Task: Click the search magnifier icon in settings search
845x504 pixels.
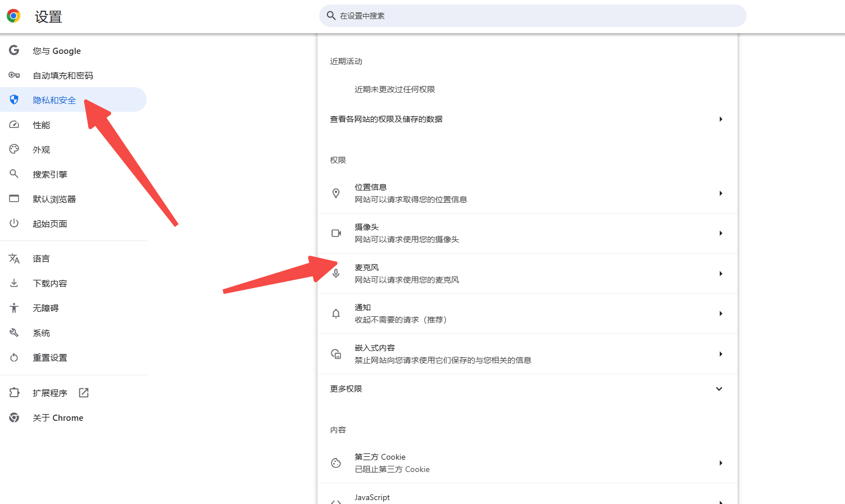Action: tap(331, 16)
